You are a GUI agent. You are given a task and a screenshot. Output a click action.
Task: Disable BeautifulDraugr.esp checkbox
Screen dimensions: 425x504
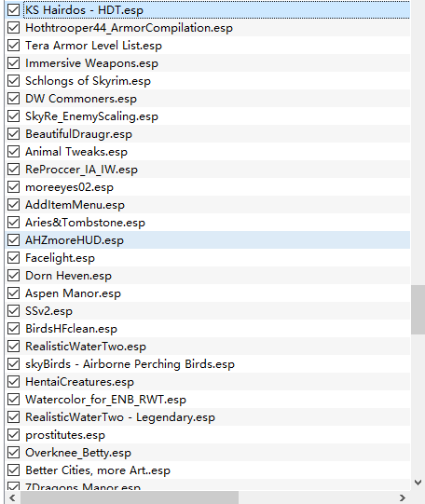pyautogui.click(x=13, y=134)
